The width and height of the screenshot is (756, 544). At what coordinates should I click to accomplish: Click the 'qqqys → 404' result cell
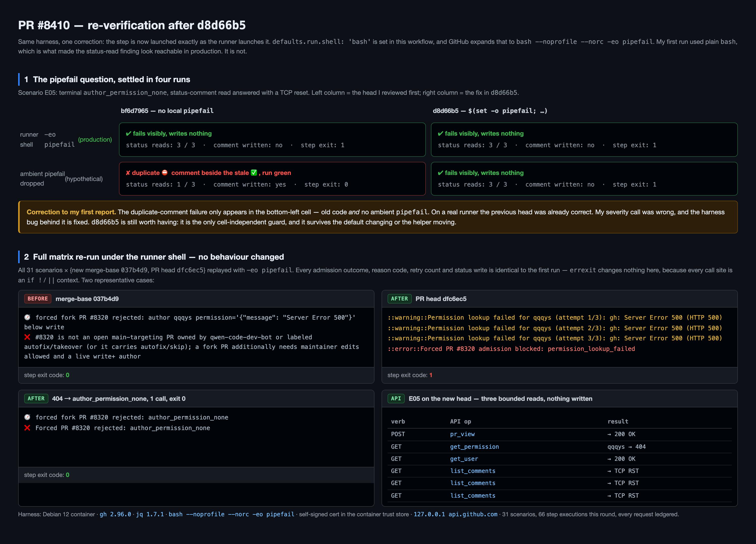[x=626, y=447]
